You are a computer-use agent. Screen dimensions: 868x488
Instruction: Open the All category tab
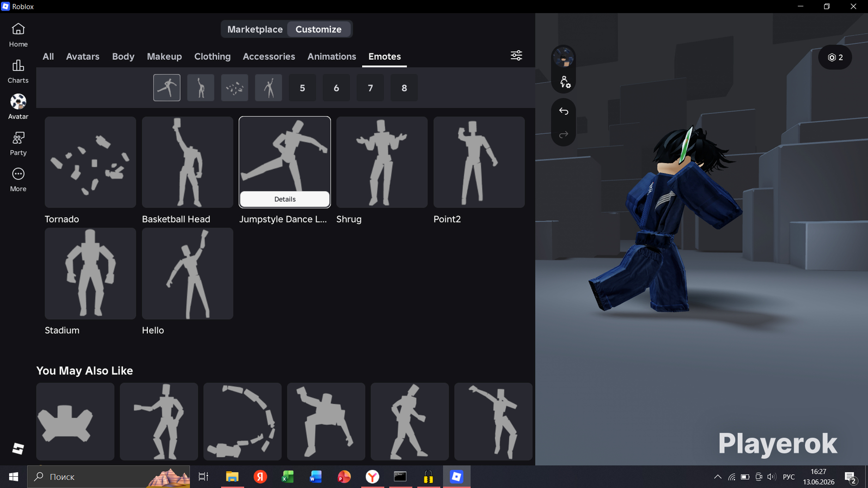48,57
